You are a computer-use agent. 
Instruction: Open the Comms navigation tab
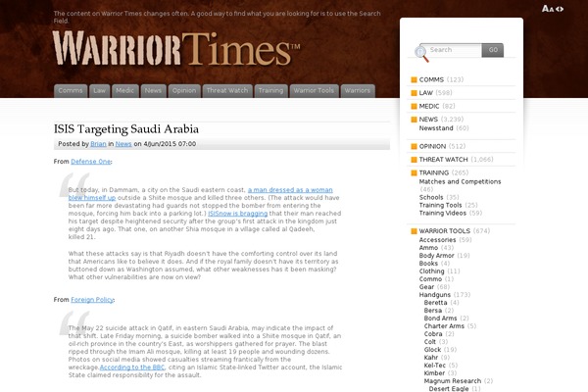pos(71,91)
